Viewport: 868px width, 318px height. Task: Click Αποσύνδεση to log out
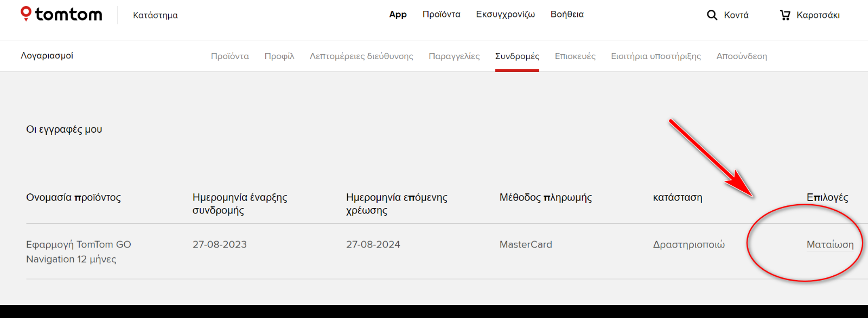pos(742,56)
